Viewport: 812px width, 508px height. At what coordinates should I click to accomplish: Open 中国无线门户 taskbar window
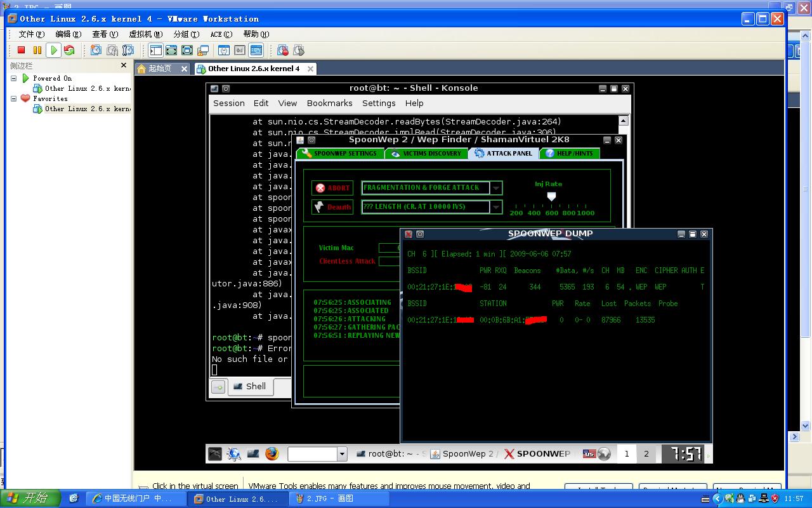coord(136,498)
